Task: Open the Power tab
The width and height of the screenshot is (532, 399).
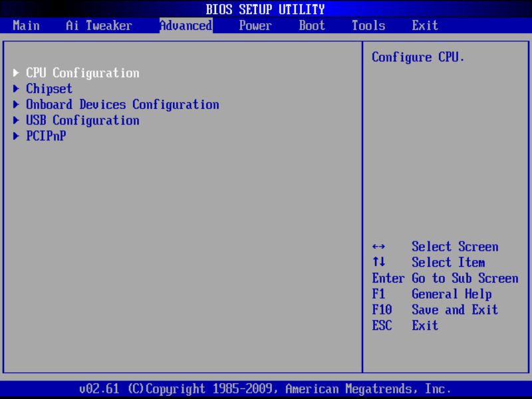Action: tap(255, 25)
